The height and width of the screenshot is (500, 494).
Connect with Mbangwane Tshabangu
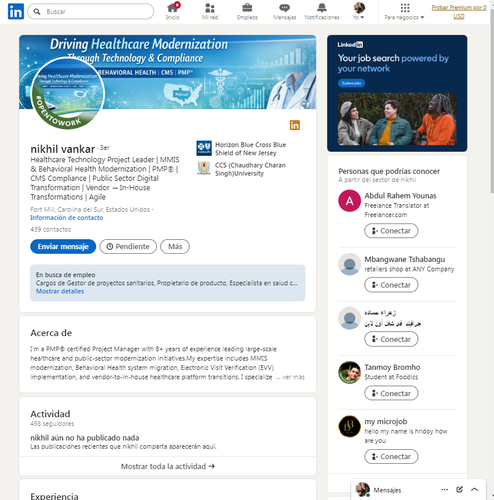(x=391, y=285)
